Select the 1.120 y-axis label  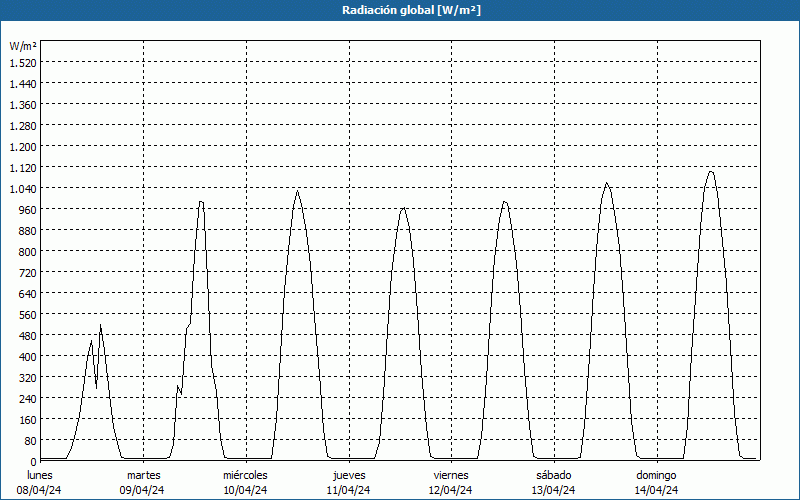click(23, 167)
